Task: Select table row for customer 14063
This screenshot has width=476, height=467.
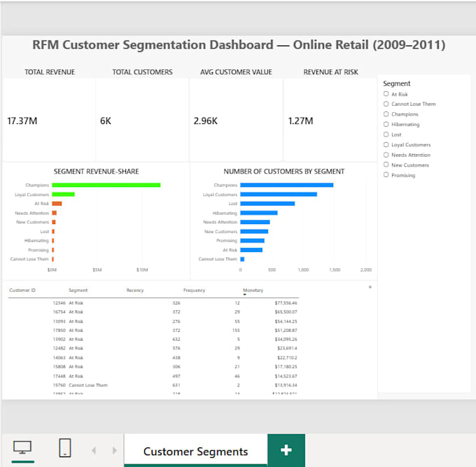Action: coord(153,358)
